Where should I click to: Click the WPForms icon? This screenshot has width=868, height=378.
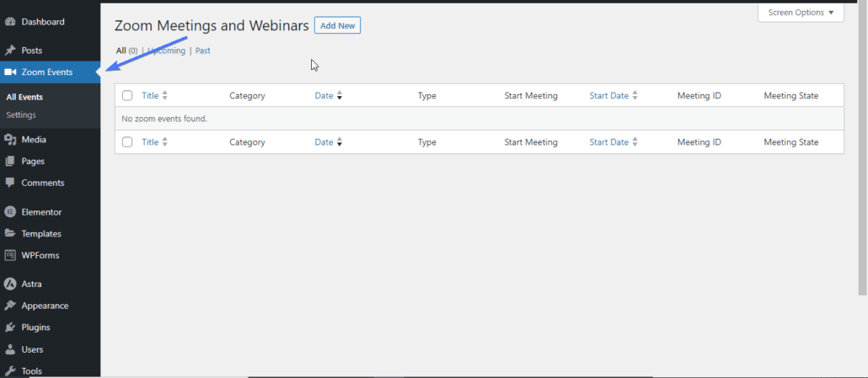coord(9,255)
